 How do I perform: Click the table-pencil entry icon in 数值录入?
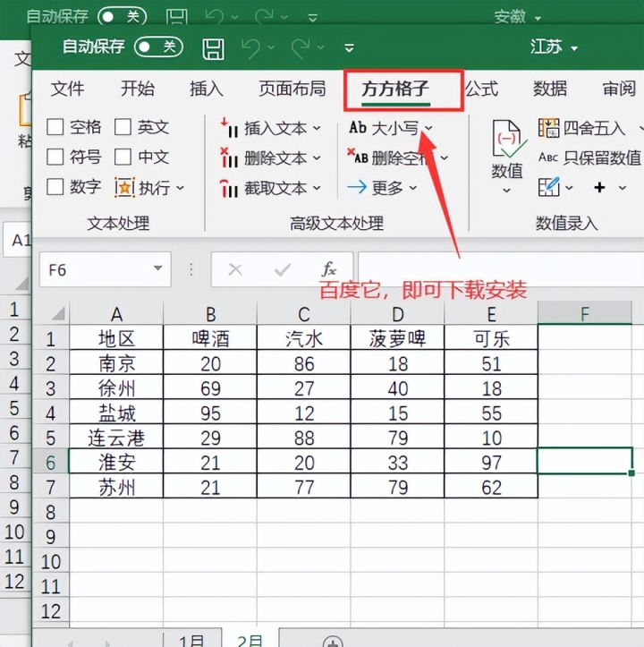[x=549, y=187]
